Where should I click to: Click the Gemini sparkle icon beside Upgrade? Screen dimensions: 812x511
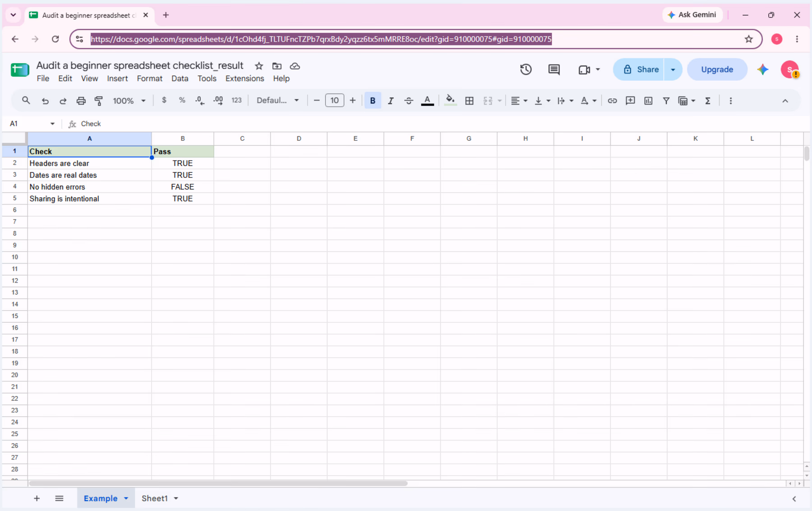(763, 70)
